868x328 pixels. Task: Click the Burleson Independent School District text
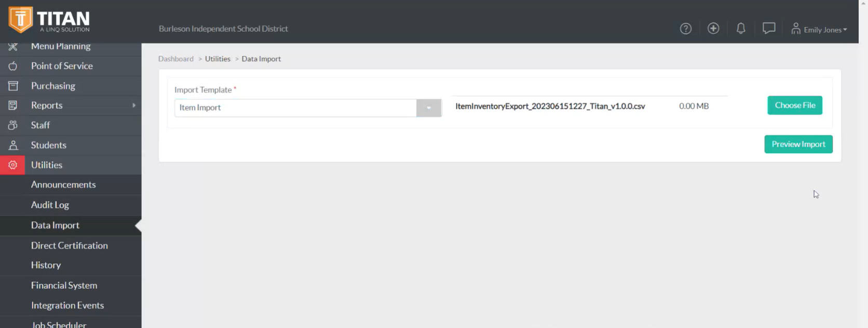[223, 29]
